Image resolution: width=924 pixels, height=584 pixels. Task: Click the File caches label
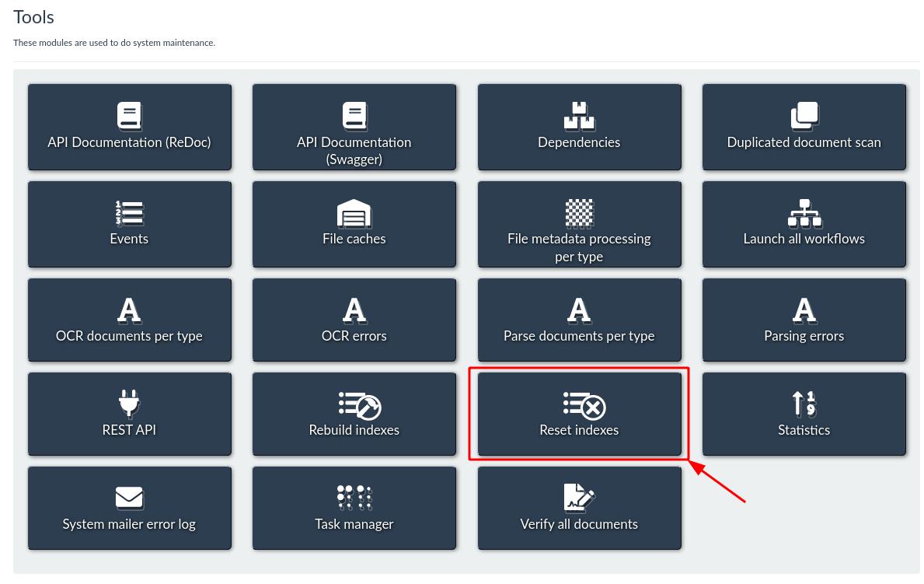coord(354,239)
